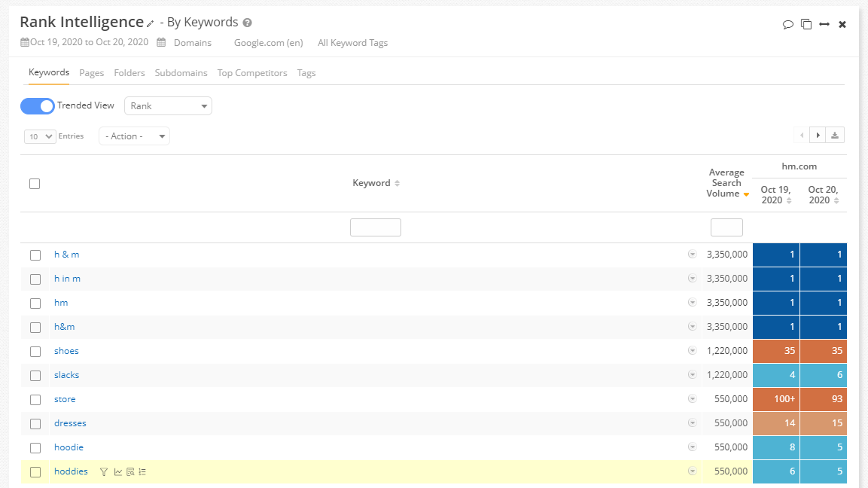
Task: Click the Keyword filter input field
Action: (376, 227)
